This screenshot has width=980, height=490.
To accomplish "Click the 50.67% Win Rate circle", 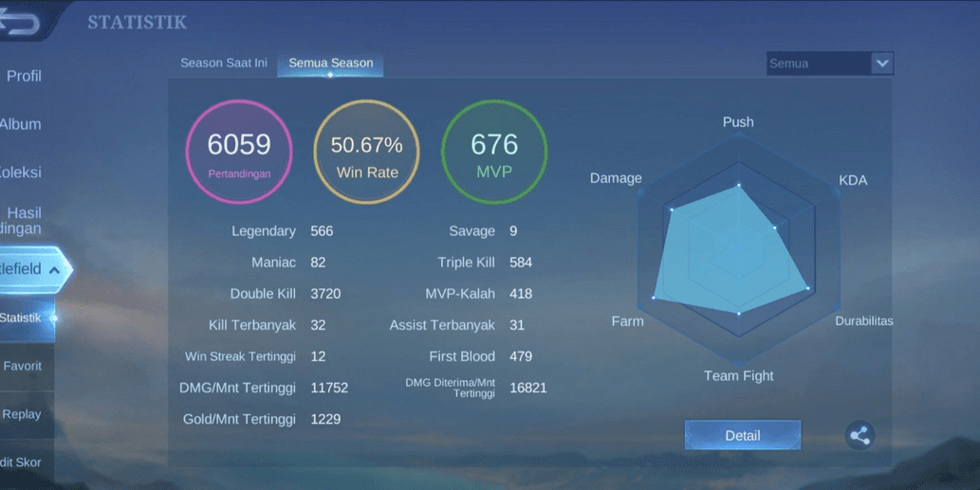I will click(367, 152).
